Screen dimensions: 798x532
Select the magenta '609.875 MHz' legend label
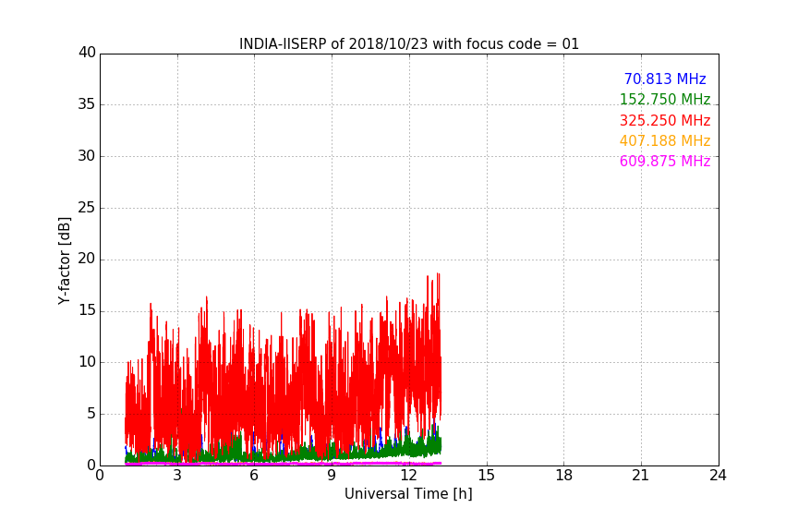[x=665, y=161]
